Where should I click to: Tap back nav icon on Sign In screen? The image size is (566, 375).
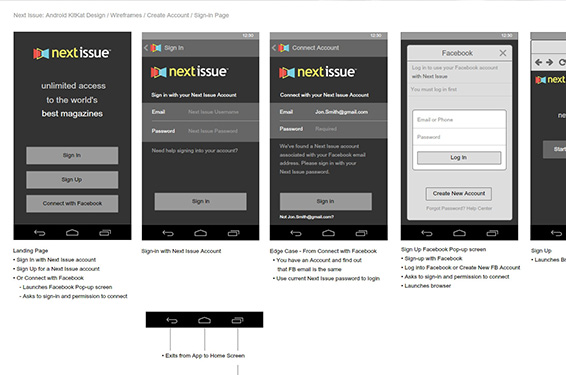point(168,233)
